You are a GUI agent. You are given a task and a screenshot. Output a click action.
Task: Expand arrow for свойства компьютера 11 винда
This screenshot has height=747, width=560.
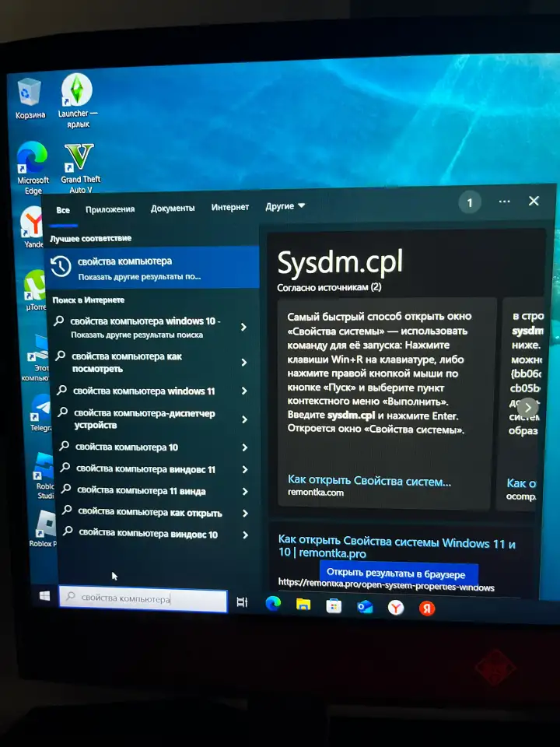245,492
